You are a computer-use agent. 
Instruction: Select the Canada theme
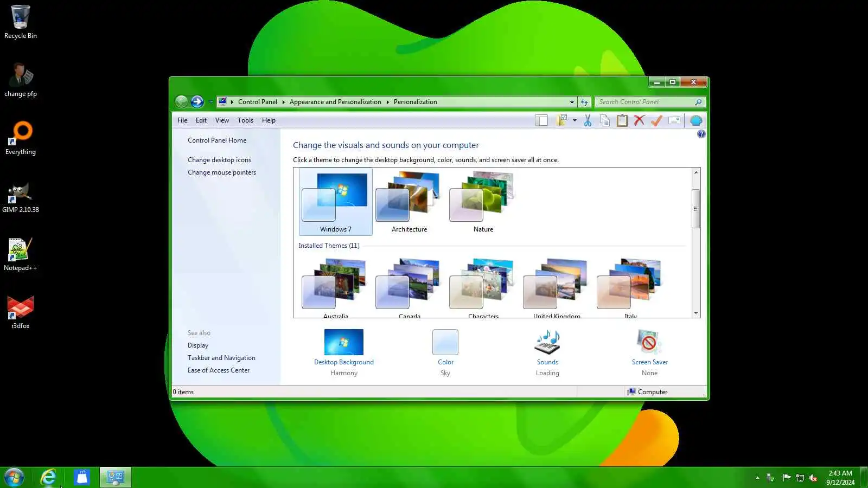tap(409, 287)
